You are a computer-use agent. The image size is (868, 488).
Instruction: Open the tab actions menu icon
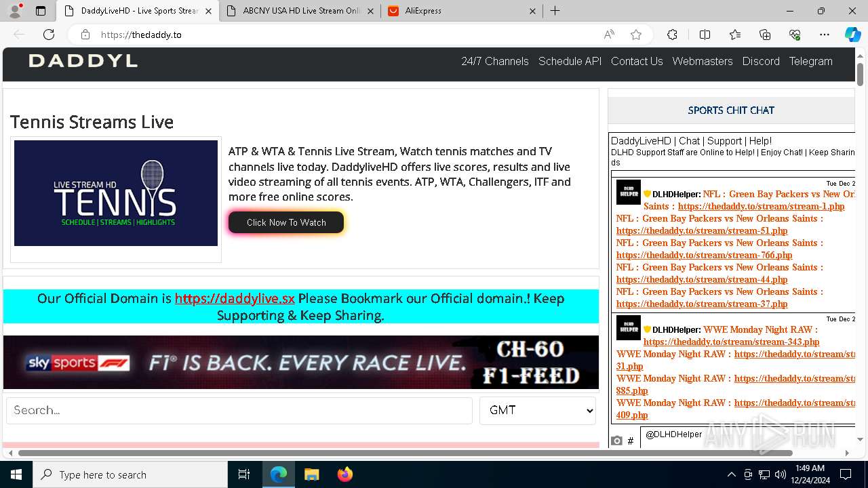coord(41,11)
